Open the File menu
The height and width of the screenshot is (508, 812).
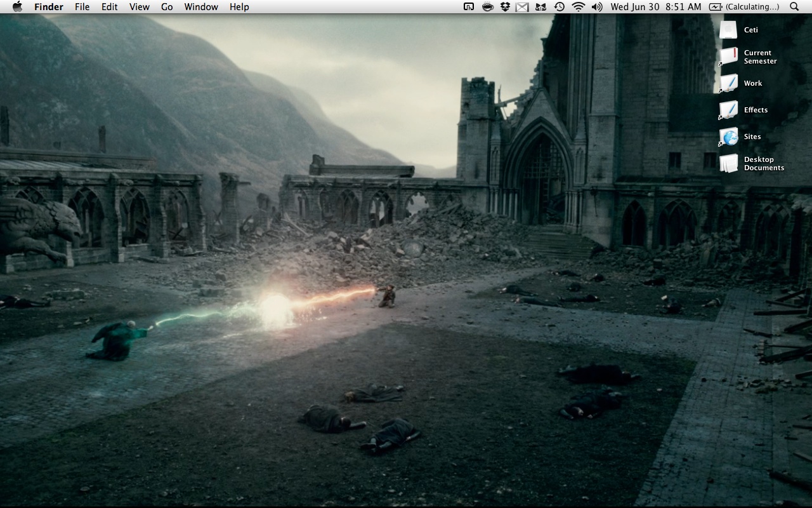tap(82, 7)
